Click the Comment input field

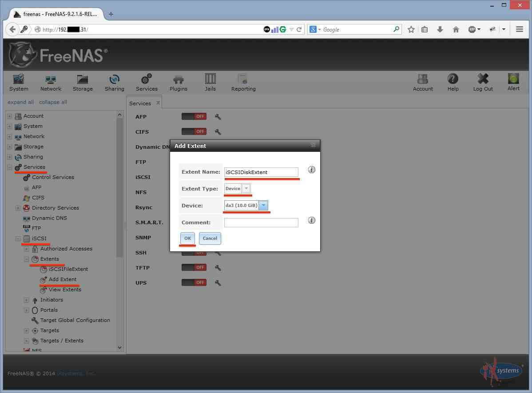pyautogui.click(x=261, y=222)
